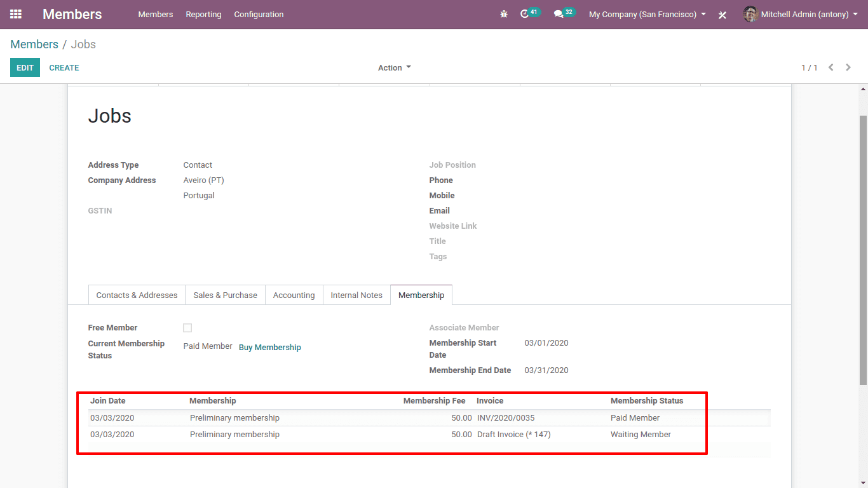Open the apps grid menu icon
Screen dimensions: 868x488
16,14
